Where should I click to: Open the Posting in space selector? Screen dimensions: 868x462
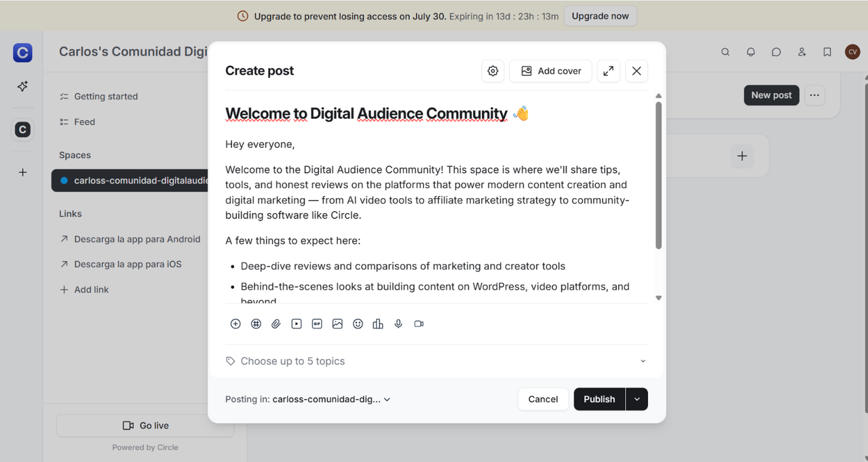[x=308, y=400]
